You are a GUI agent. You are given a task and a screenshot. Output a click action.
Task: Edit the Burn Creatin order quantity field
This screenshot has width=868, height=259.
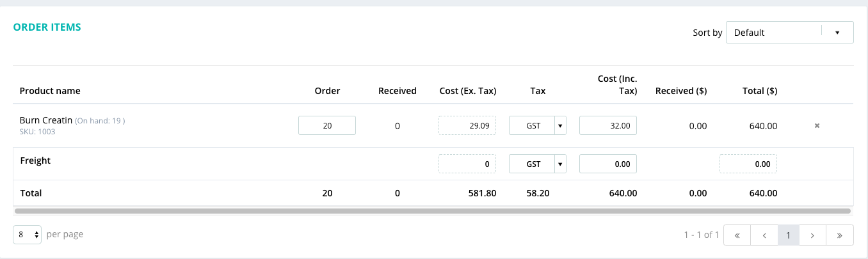click(x=327, y=126)
